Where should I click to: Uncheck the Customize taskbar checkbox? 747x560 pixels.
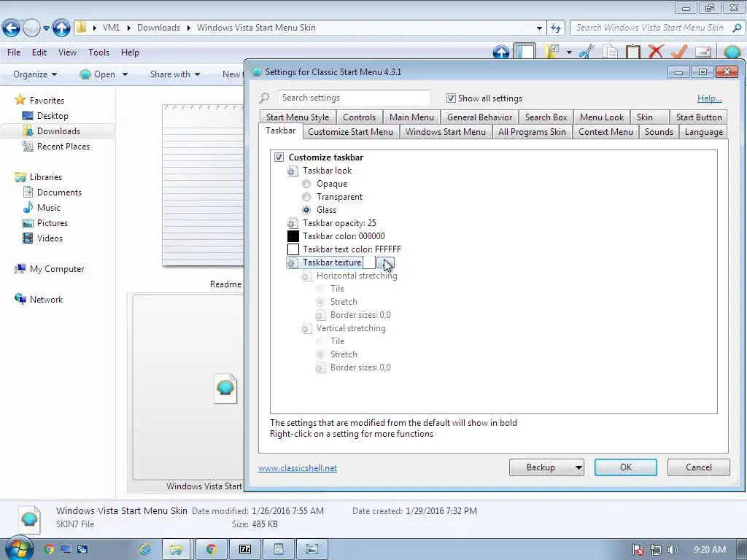click(279, 157)
